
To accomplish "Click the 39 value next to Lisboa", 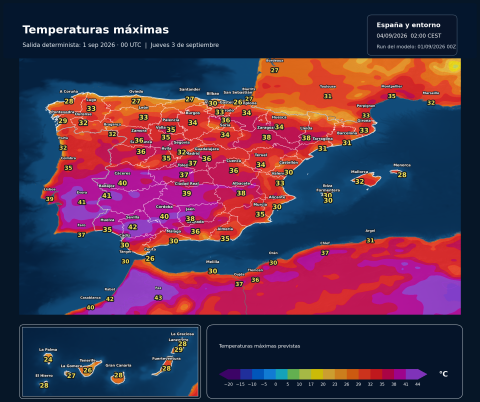I will [x=50, y=199].
